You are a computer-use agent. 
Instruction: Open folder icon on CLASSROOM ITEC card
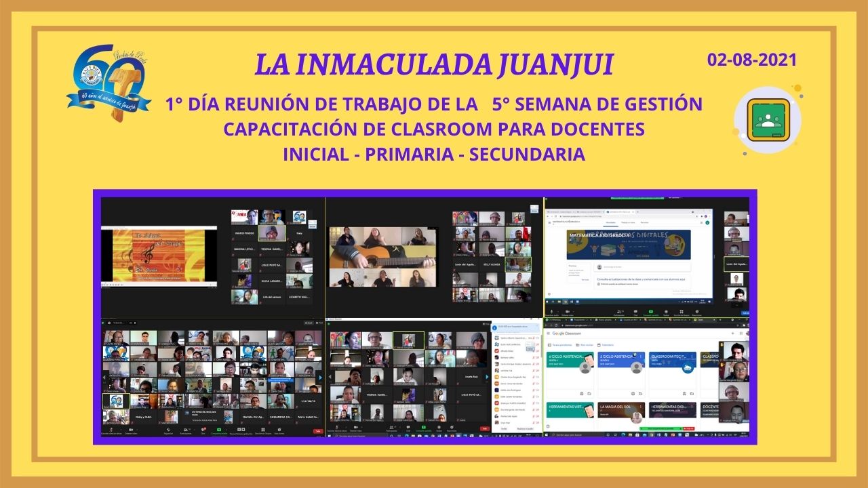(x=692, y=394)
